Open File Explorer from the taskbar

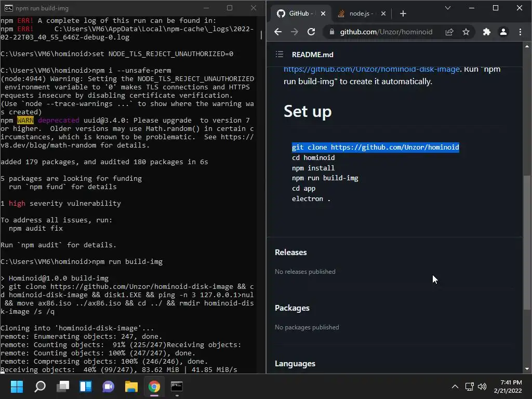131,387
